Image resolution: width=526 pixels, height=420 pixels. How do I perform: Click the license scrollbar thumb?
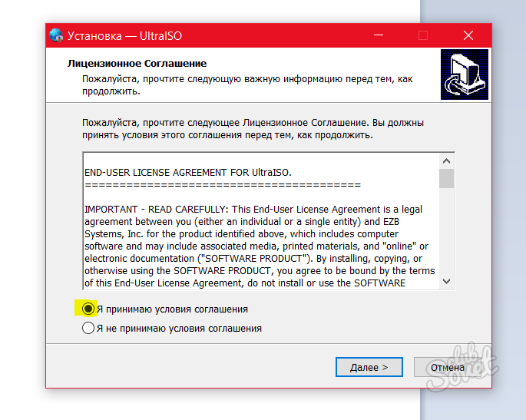[x=446, y=178]
